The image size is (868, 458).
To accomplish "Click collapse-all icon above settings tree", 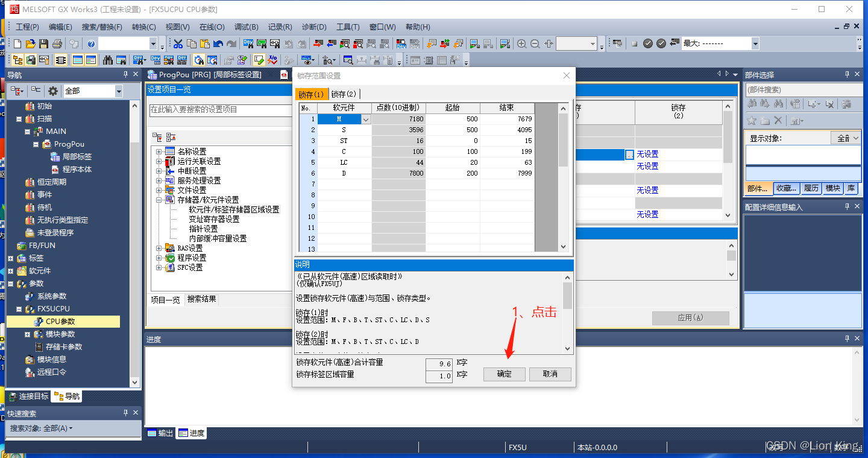I will tap(171, 137).
